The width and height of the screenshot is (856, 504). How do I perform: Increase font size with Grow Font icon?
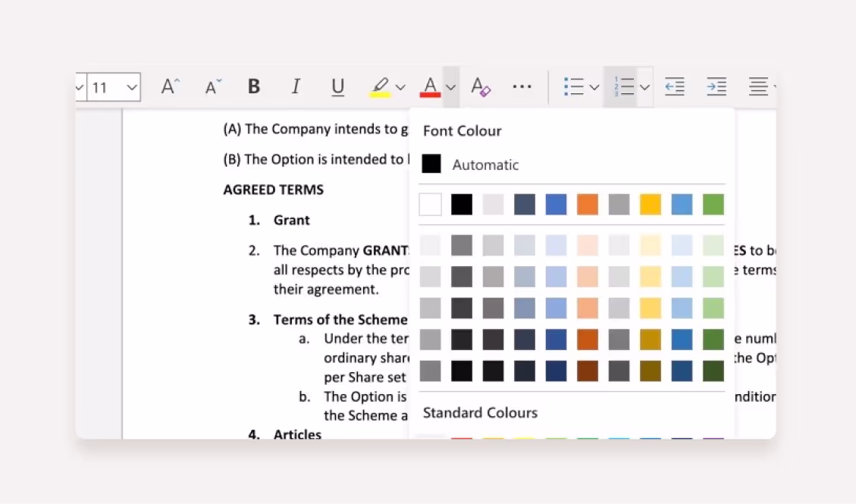click(171, 86)
